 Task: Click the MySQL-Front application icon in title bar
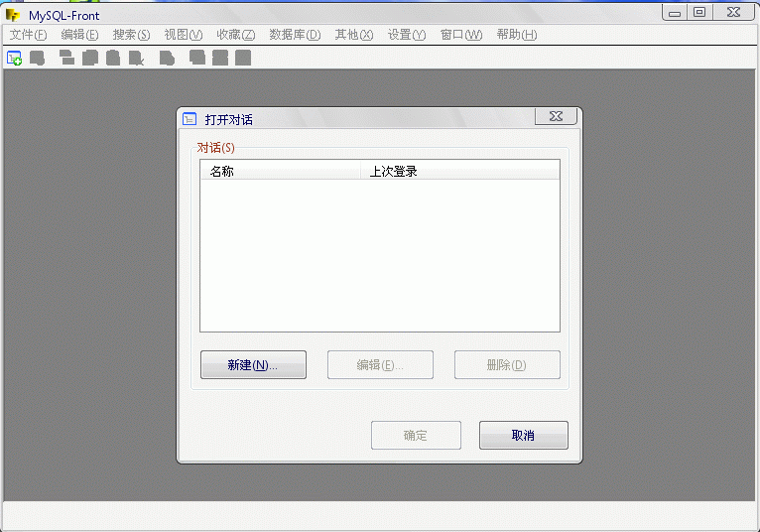[x=13, y=16]
